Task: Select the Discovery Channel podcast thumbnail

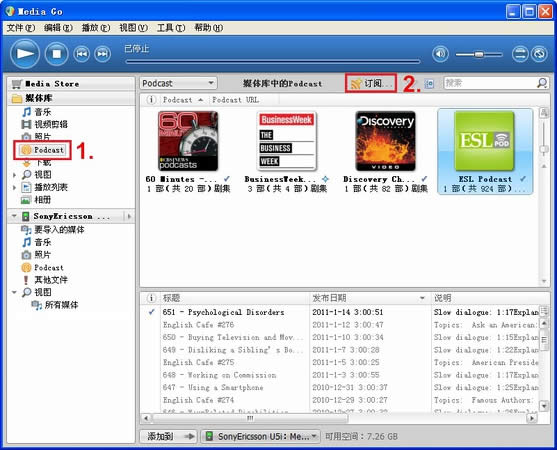Action: point(385,141)
